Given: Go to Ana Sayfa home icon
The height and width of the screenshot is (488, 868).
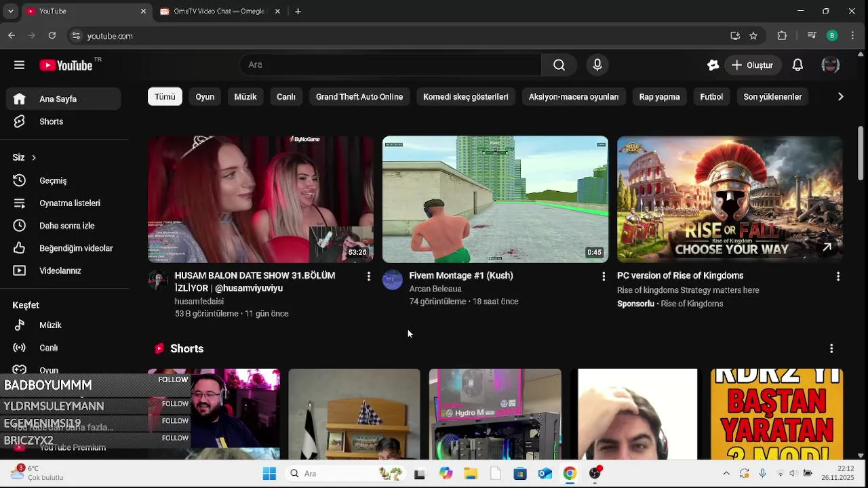Looking at the screenshot, I should pos(19,99).
